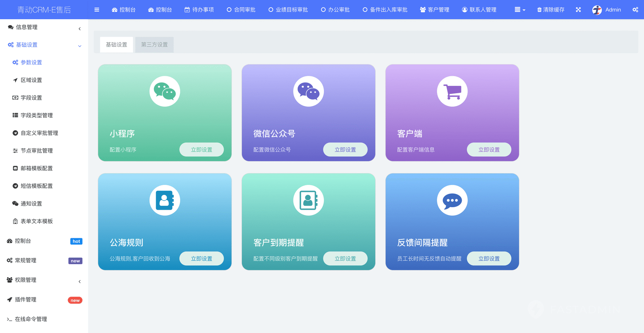Open 合同审批 from the top navigation
Screen dimensions: 644x333
coord(241,10)
